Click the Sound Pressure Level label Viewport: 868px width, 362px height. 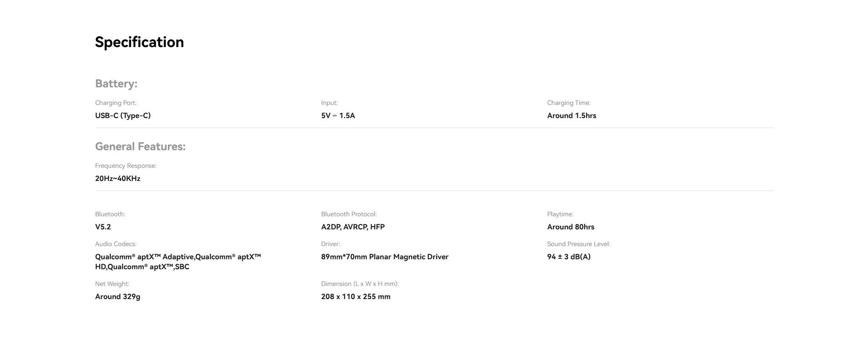pyautogui.click(x=578, y=244)
